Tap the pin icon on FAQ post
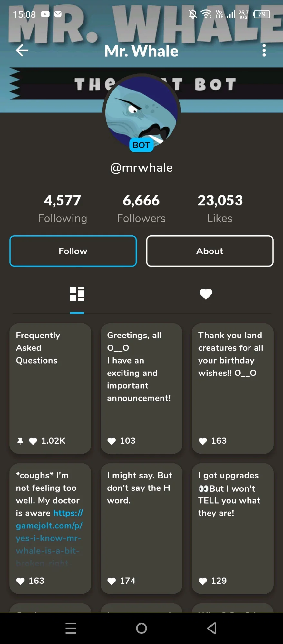Image resolution: width=283 pixels, height=644 pixels. 20,441
